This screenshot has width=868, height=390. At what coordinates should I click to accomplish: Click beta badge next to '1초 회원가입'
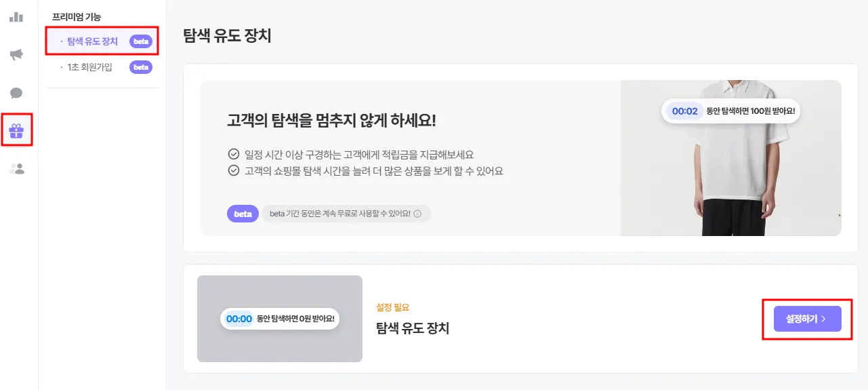141,67
